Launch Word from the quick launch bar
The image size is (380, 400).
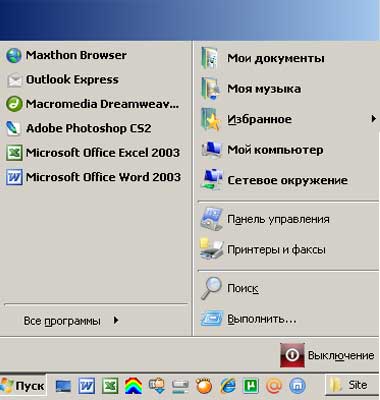(87, 386)
